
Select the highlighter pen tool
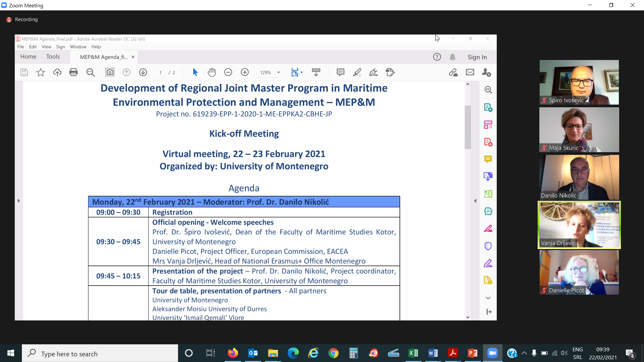click(357, 72)
